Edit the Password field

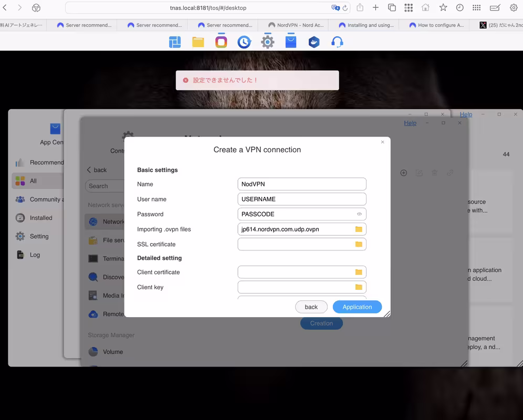302,214
